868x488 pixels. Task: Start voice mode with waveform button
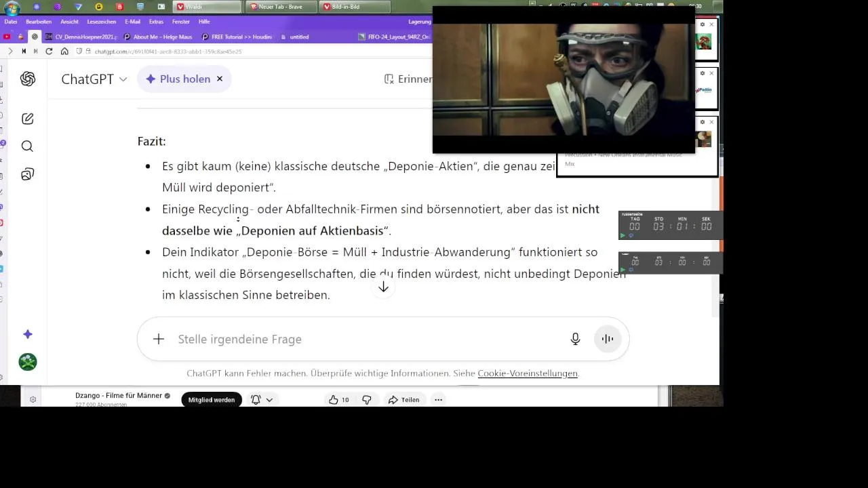click(x=608, y=339)
